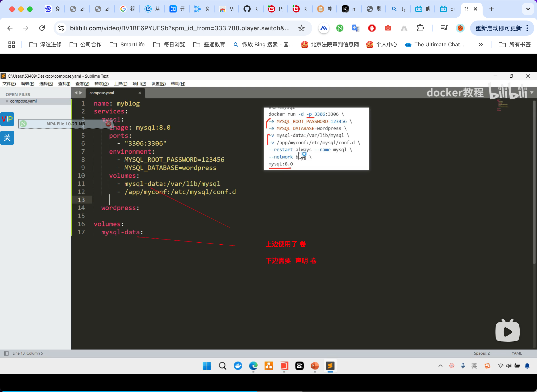
Task: Click the red adblock shield extension icon
Action: (x=372, y=28)
